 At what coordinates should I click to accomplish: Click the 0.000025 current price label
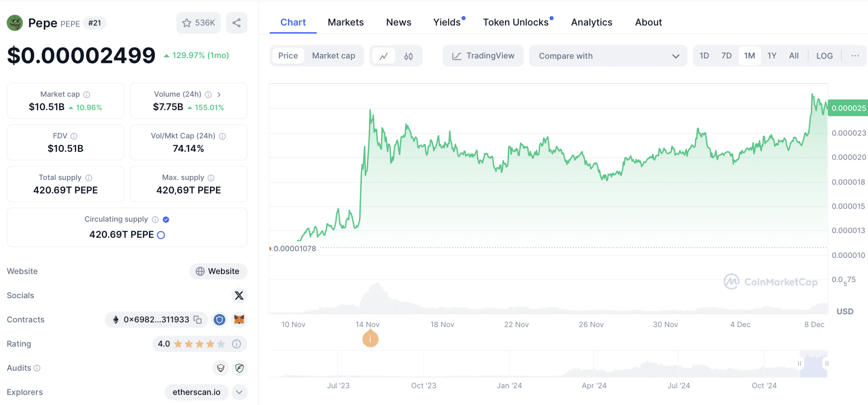[x=848, y=108]
